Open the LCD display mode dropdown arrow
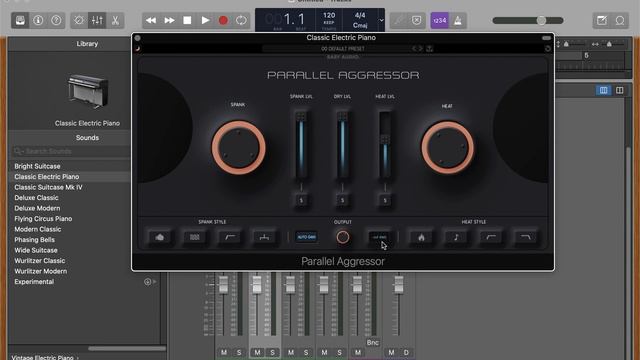This screenshot has width=640, height=360. [x=381, y=20]
